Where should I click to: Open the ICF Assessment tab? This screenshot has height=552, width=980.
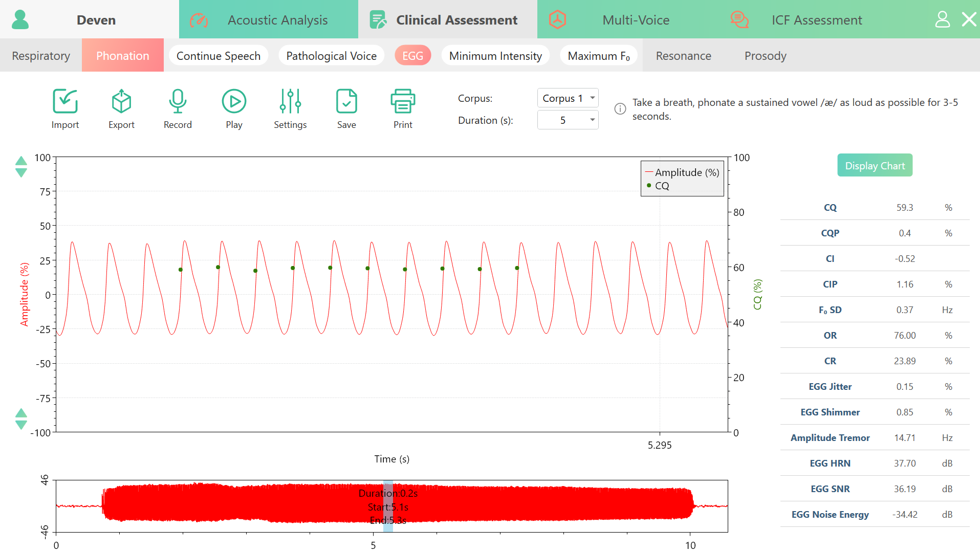[x=817, y=19]
